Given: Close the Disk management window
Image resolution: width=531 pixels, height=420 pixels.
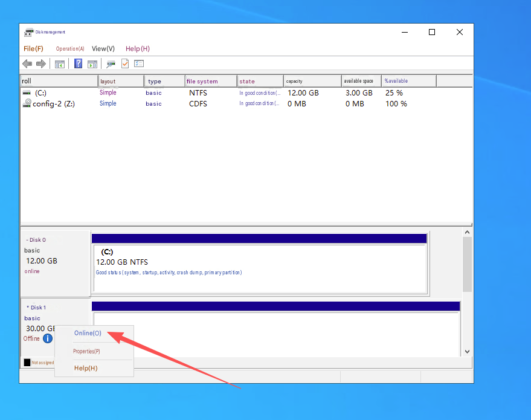Looking at the screenshot, I should pos(460,32).
